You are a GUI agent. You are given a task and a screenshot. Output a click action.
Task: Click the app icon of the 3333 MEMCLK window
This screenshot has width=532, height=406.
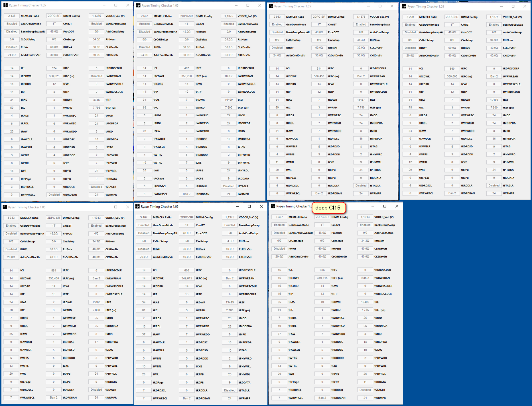(5, 207)
